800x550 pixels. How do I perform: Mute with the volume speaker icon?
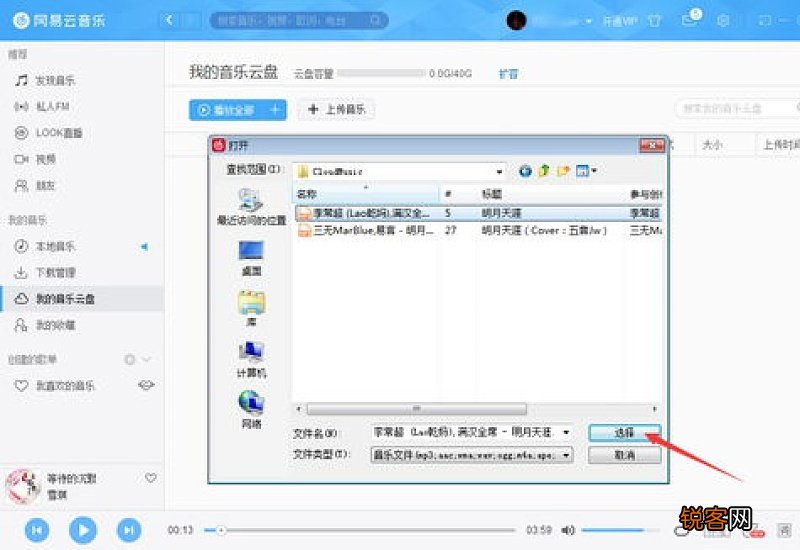[568, 531]
